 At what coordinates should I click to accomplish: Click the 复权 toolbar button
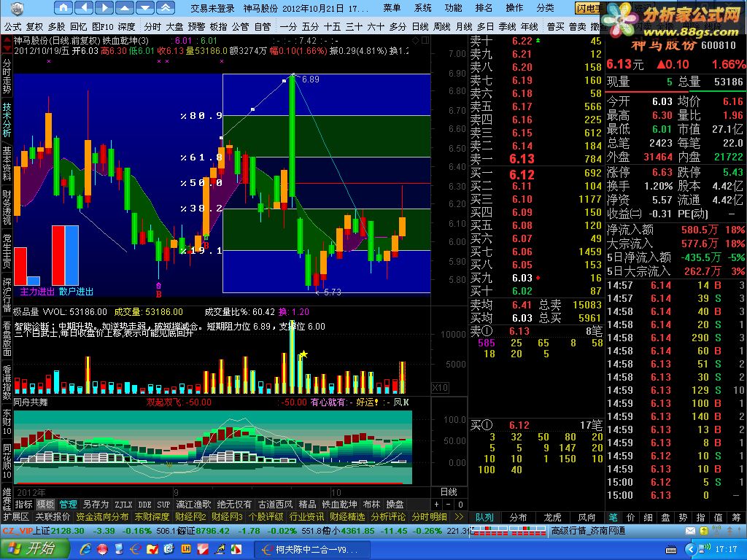34,27
